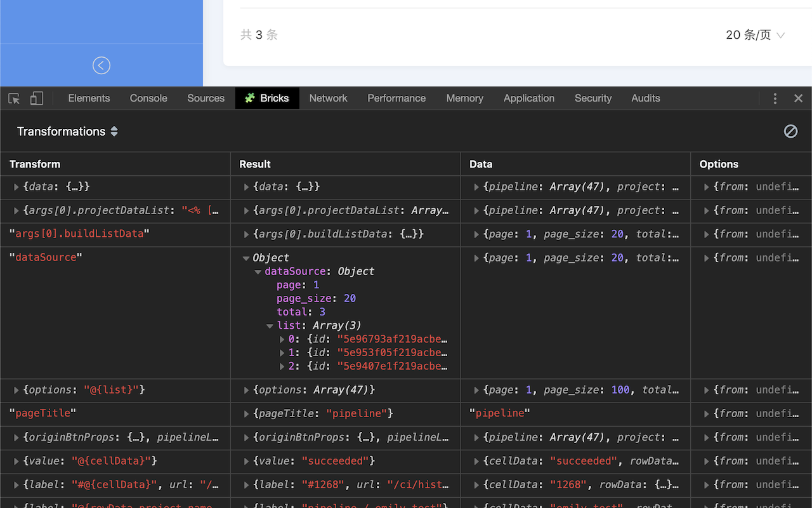
Task: Toggle the device emulation toolbar icon
Action: pyautogui.click(x=36, y=98)
